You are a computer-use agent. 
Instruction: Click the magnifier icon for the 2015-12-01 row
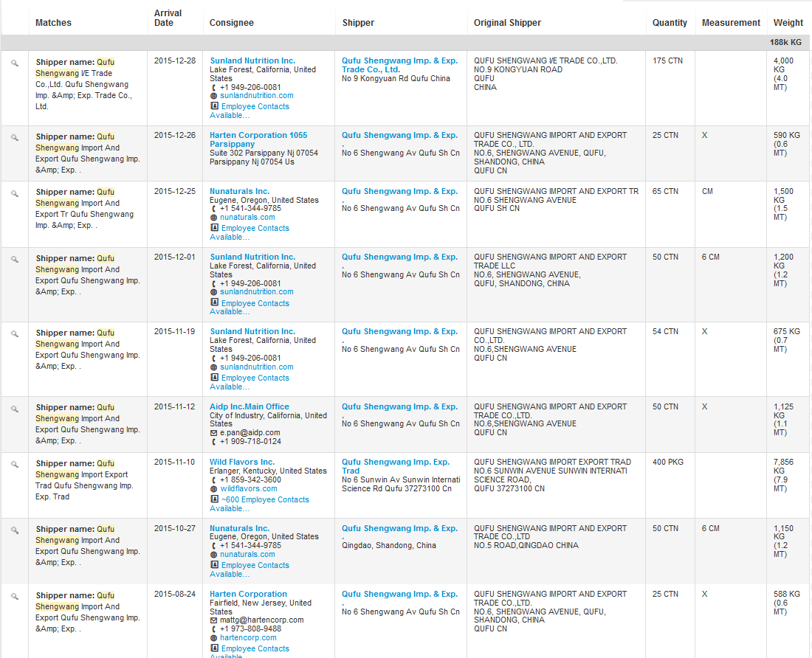pos(15,259)
